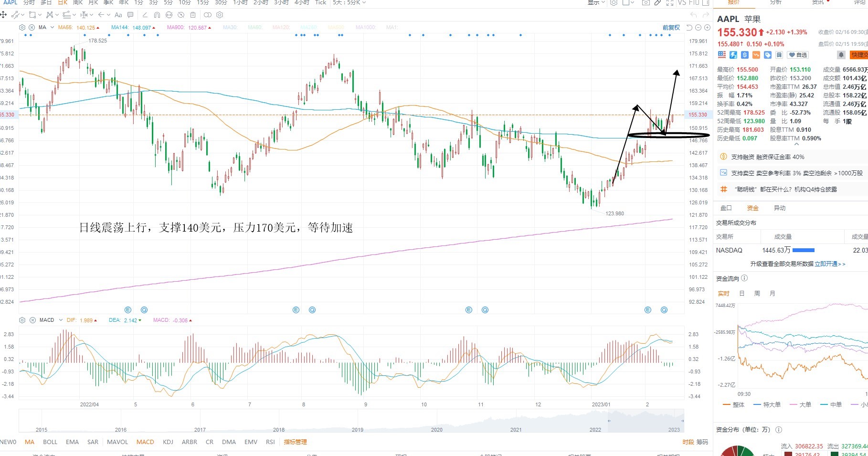Open the MACD indicator type dropdown

61,320
